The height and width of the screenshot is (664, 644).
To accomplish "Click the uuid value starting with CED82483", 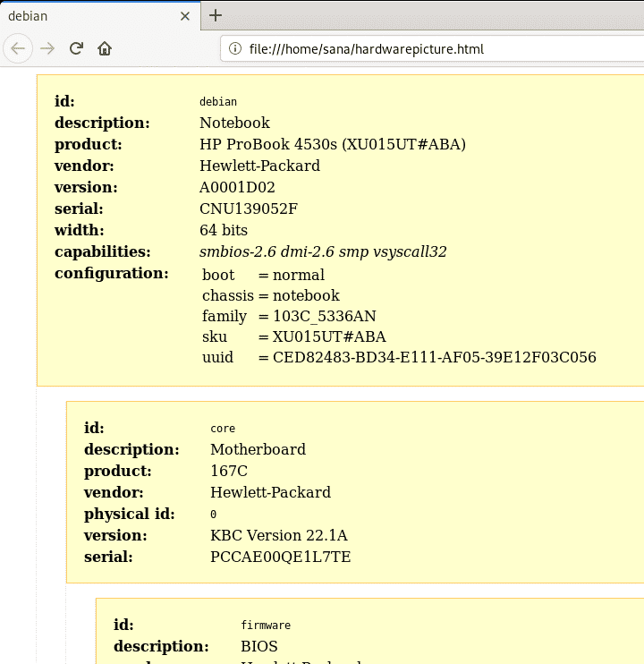I will click(x=435, y=357).
